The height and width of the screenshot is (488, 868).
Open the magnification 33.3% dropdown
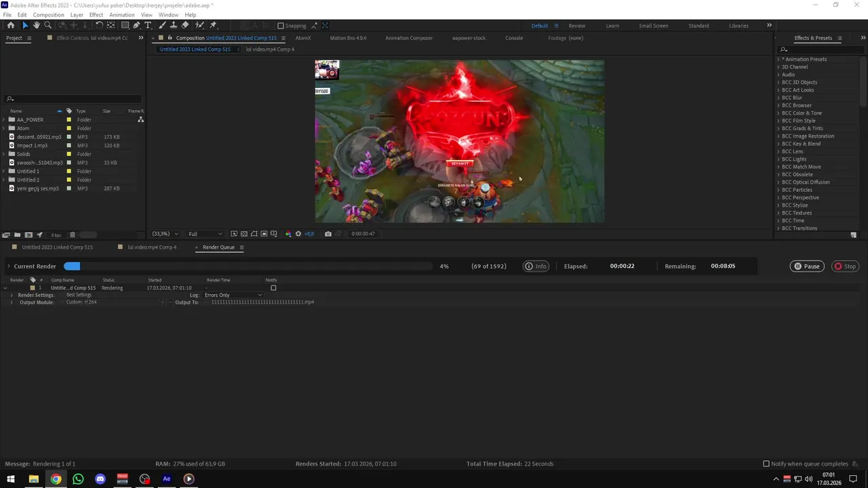coord(165,234)
